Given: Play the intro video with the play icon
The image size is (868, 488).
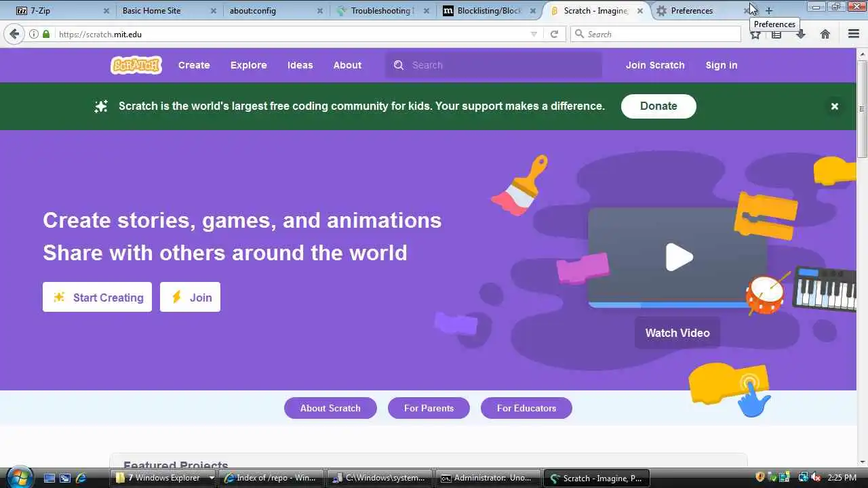Looking at the screenshot, I should [x=678, y=257].
